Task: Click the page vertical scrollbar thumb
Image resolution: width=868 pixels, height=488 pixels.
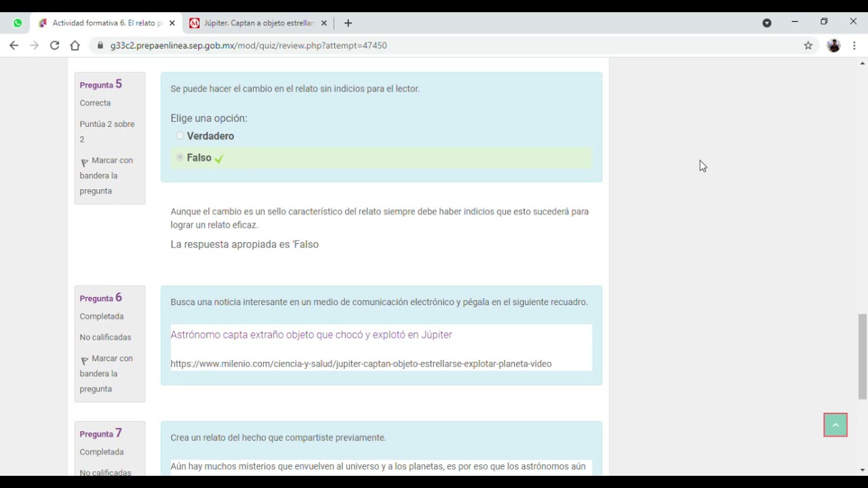Action: [863, 357]
